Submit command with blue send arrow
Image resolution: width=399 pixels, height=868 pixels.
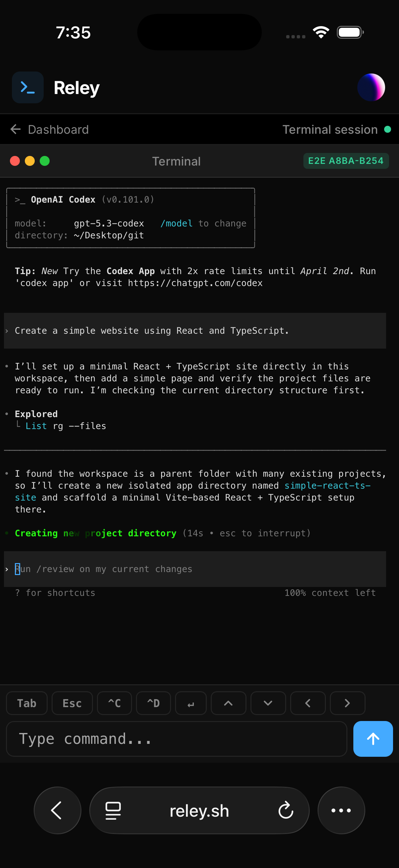coord(373,739)
